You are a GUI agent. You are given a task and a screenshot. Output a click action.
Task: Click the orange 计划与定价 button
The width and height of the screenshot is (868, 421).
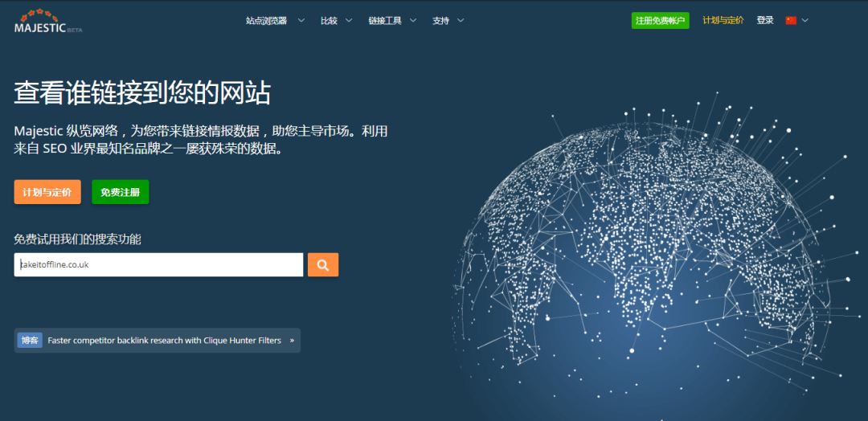point(47,192)
